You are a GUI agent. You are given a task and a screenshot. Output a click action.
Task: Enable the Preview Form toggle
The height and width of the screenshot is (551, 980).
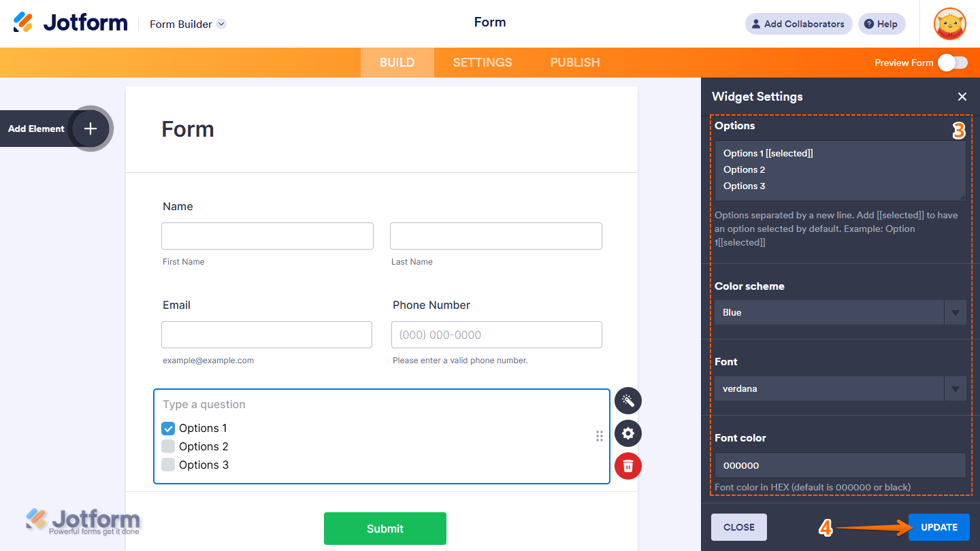953,62
